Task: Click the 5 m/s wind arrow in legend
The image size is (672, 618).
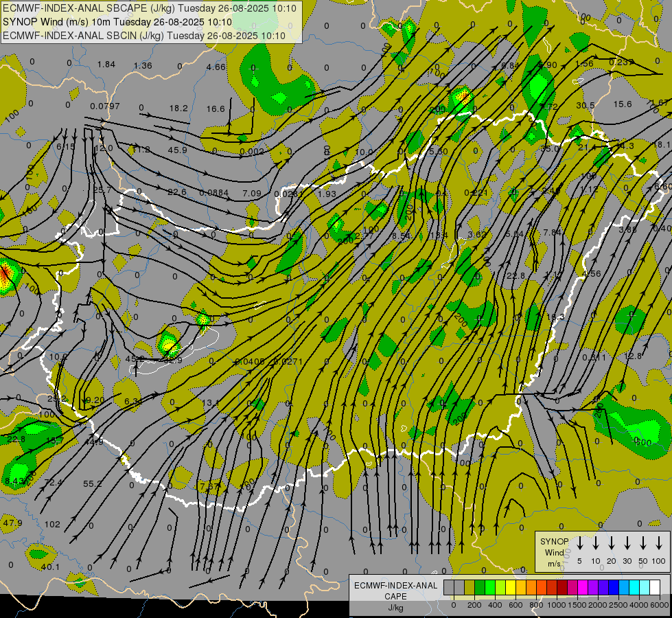Action: (579, 543)
